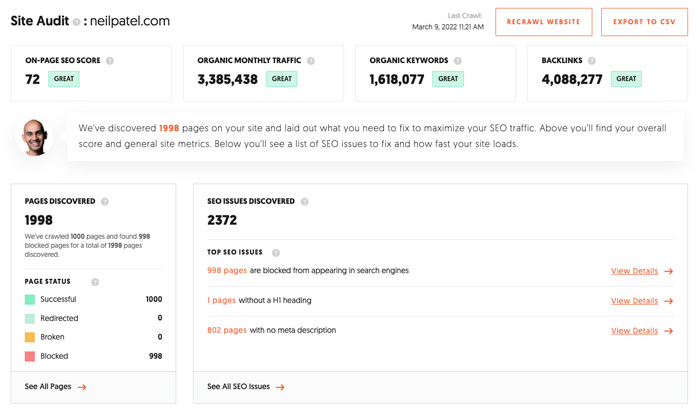Viewport: 700px width, 420px height.
Task: Click the arrow next to See All SEO Issues
Action: [280, 387]
